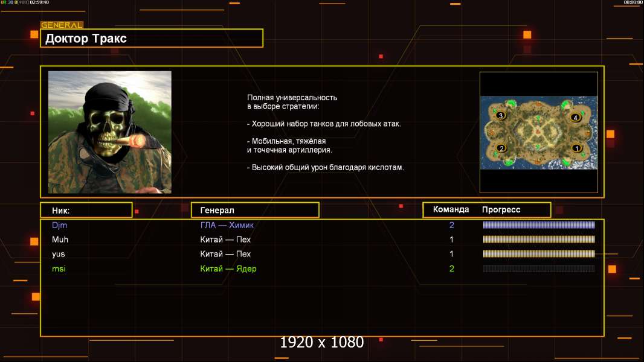Click start position 1 on the map

pos(576,148)
